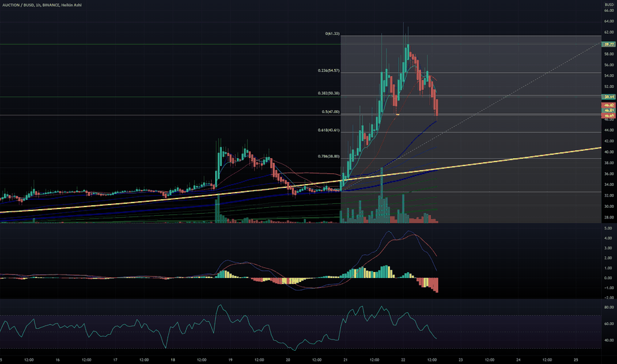Viewport: 617px width, 364px height.
Task: Select the 0.236(54.57) Fibonacci level label
Action: coord(328,71)
